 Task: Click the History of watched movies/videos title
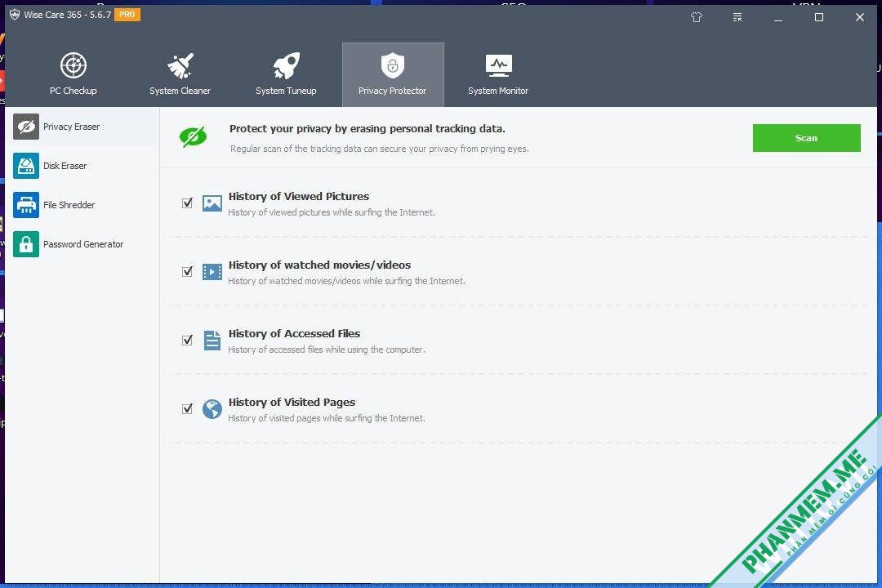pos(319,265)
